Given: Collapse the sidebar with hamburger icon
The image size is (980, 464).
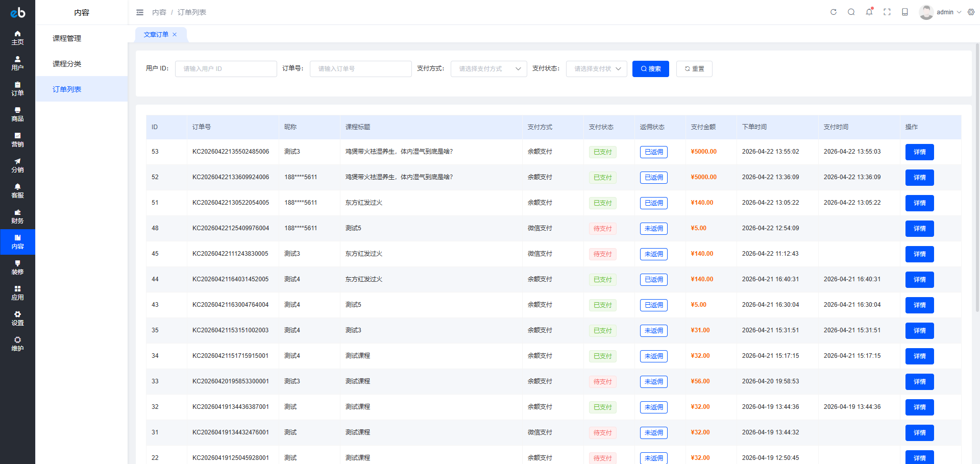Looking at the screenshot, I should click(x=140, y=12).
